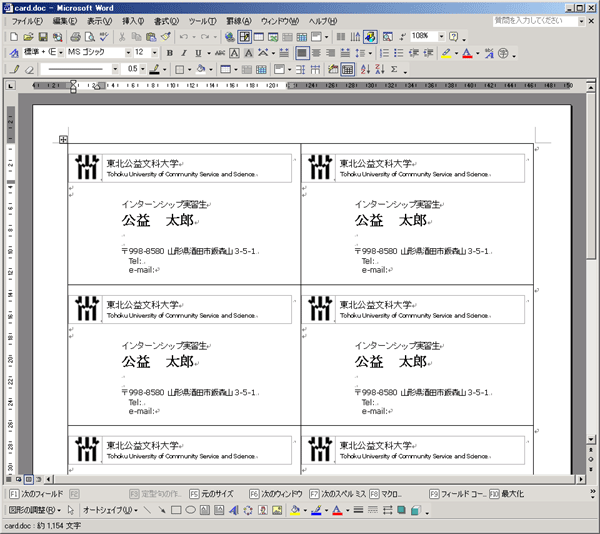Toggle left text alignment button
The width and height of the screenshot is (600, 534).
click(302, 53)
